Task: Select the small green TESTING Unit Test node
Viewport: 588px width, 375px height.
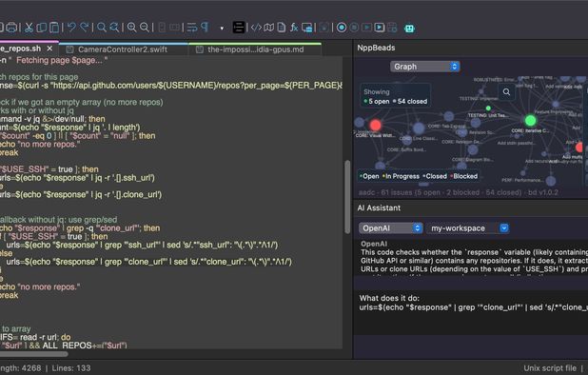Action: point(488,109)
